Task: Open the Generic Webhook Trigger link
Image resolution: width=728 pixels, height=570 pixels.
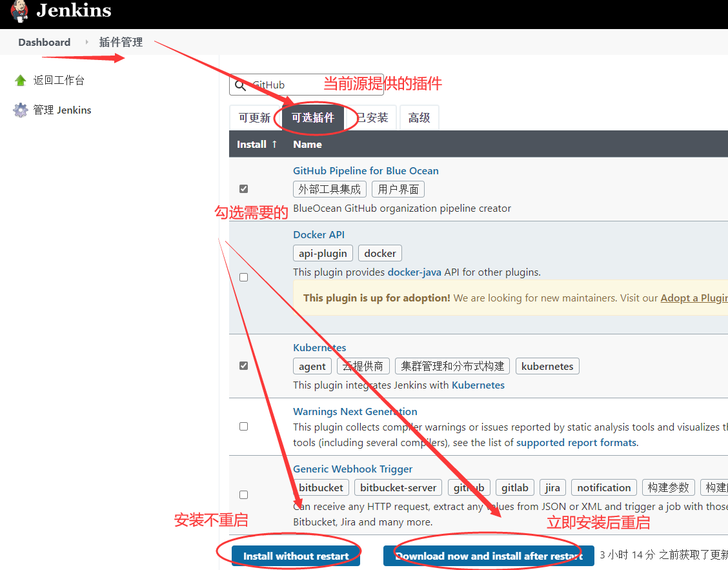Action: tap(352, 469)
